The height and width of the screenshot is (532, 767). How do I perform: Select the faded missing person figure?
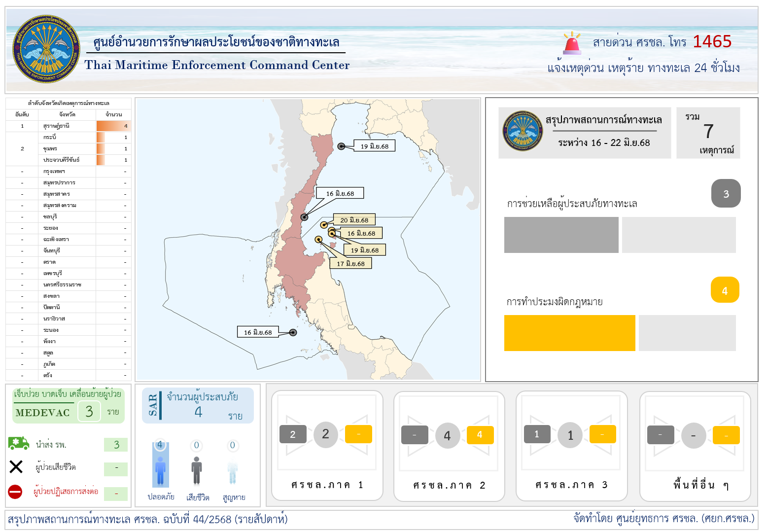pyautogui.click(x=233, y=470)
